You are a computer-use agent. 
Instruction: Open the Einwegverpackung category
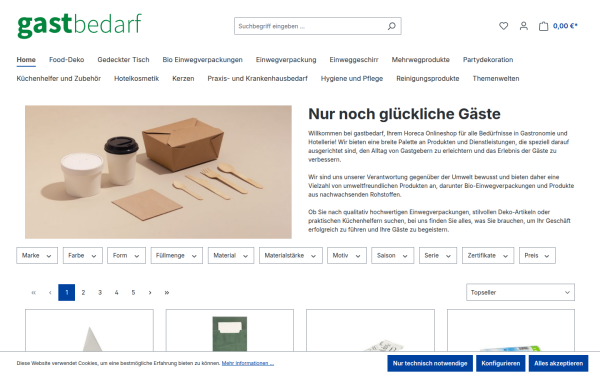(286, 60)
